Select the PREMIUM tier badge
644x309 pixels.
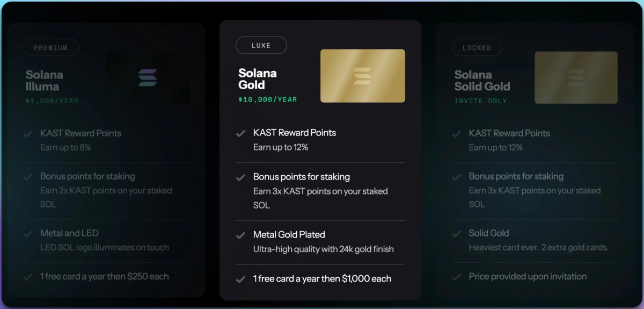click(x=51, y=48)
